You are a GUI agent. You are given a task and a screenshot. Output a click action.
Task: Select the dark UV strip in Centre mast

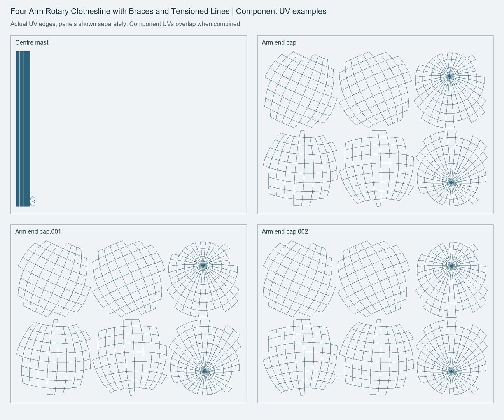(x=23, y=129)
